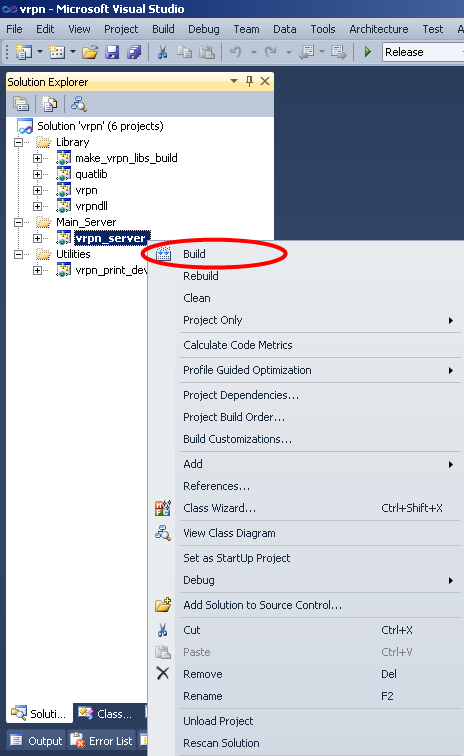Image resolution: width=464 pixels, height=756 pixels.
Task: Open the Tools menu
Action: click(x=323, y=29)
